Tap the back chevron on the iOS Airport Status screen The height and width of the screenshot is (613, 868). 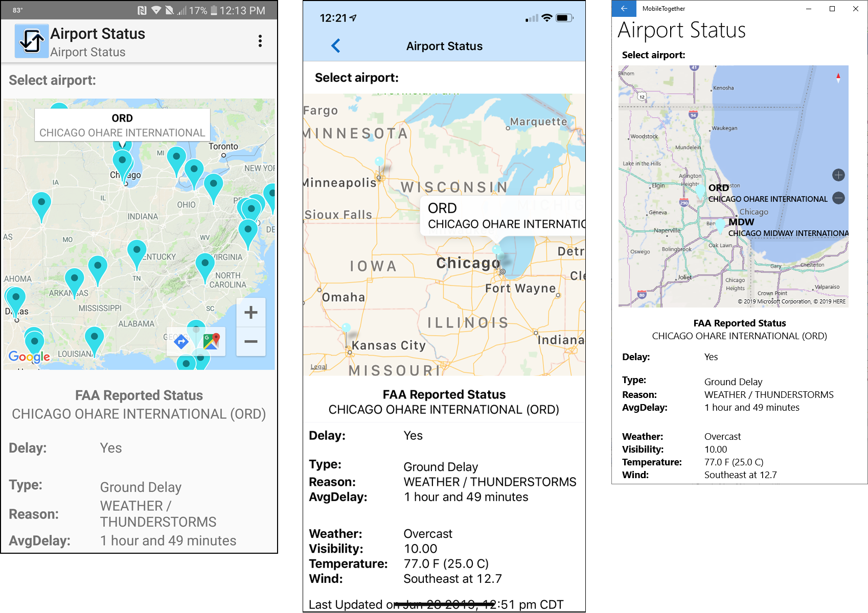[336, 45]
